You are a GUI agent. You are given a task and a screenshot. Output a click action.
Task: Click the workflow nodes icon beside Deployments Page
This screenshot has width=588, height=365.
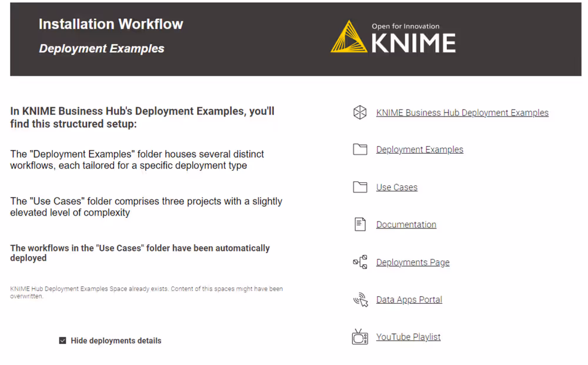point(360,262)
